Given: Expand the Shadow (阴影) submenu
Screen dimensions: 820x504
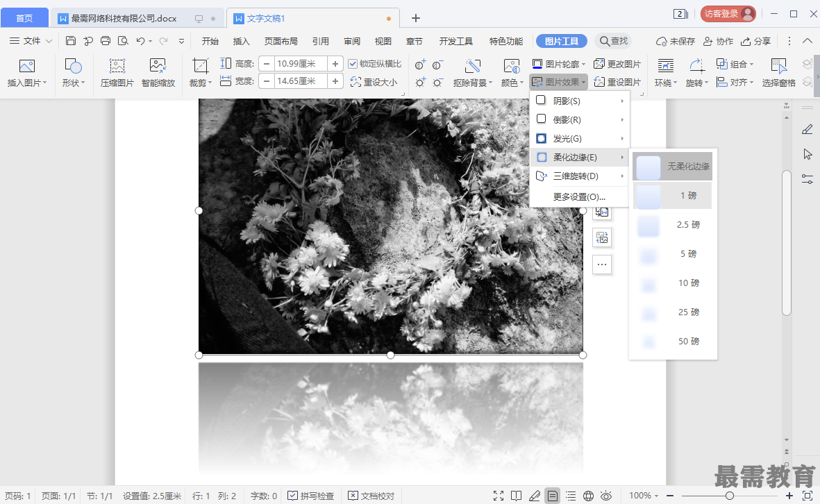Looking at the screenshot, I should coord(580,101).
